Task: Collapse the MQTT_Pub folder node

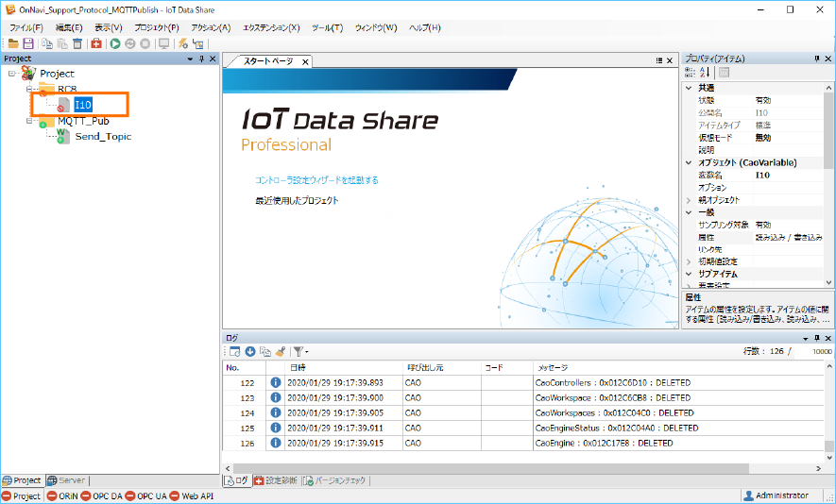Action: click(x=30, y=121)
